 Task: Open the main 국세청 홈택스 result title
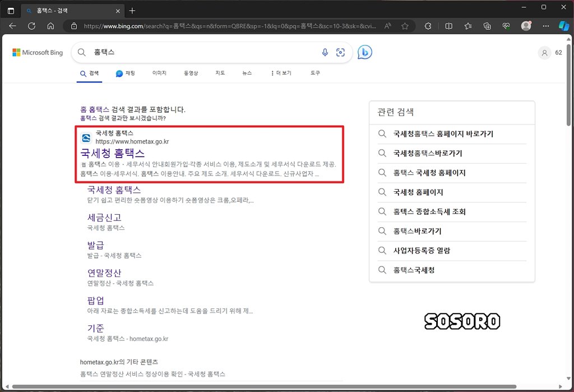[x=112, y=153]
